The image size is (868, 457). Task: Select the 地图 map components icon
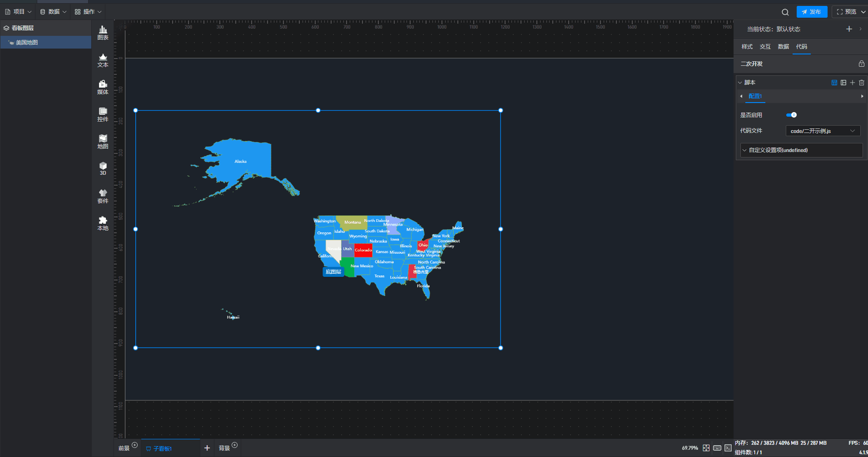[103, 142]
